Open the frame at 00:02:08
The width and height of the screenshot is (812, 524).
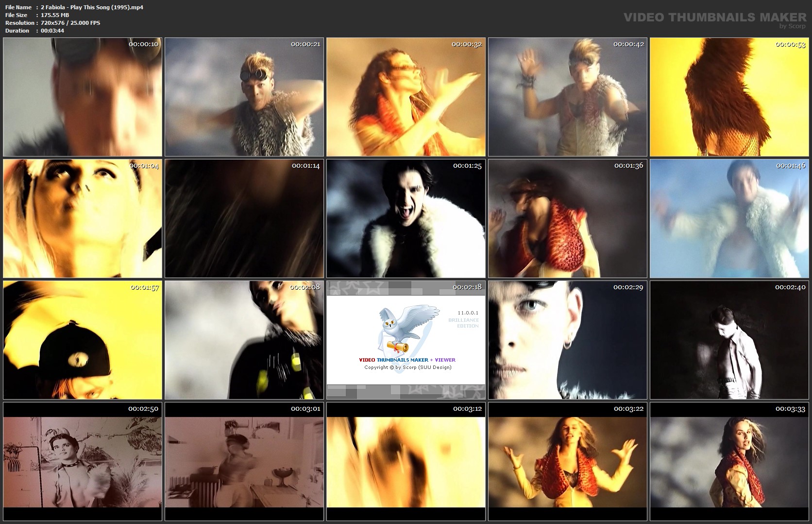pyautogui.click(x=244, y=340)
